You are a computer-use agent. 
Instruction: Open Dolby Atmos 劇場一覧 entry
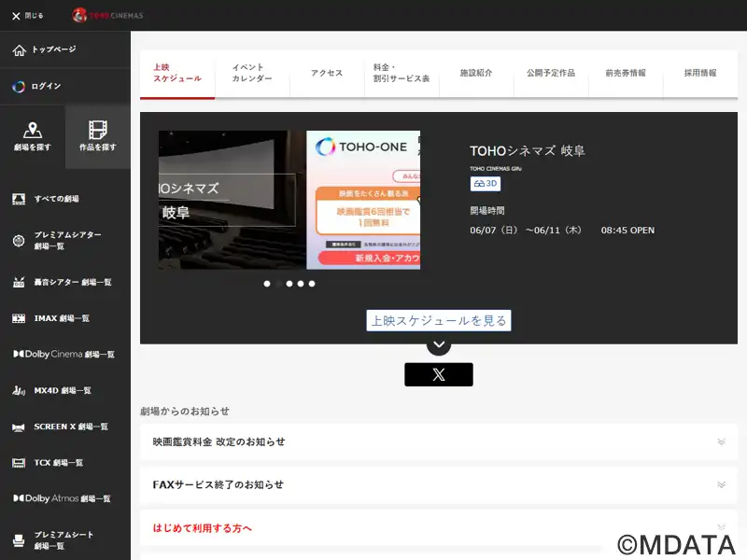[62, 498]
